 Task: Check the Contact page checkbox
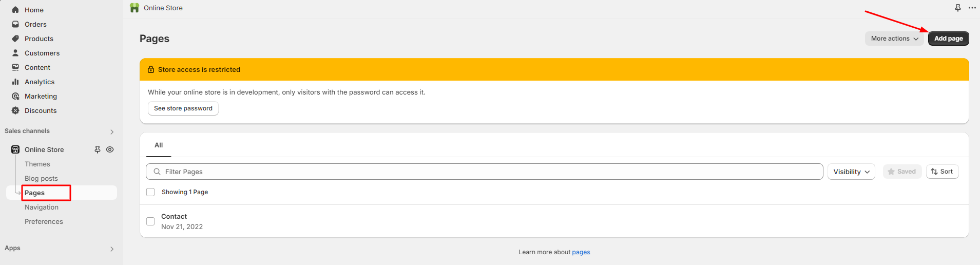pos(150,221)
